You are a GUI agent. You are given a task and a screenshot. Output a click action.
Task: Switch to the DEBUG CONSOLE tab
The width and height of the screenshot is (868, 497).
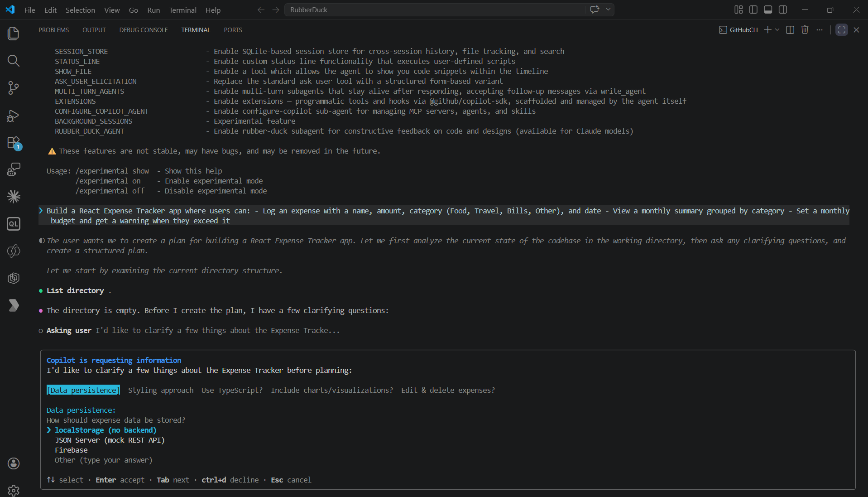[144, 30]
